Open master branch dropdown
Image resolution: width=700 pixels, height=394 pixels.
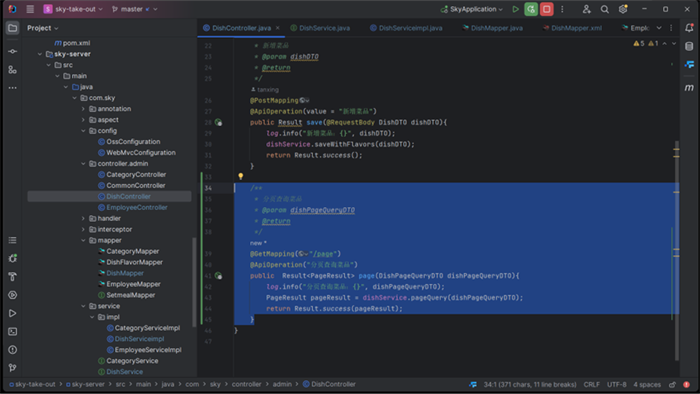[x=134, y=9]
